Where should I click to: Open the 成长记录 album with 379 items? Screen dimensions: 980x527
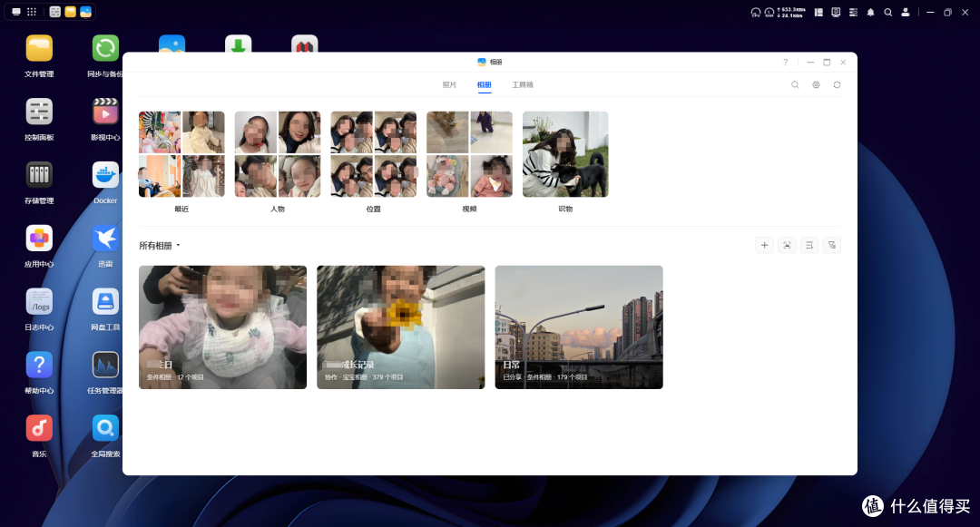tap(401, 327)
